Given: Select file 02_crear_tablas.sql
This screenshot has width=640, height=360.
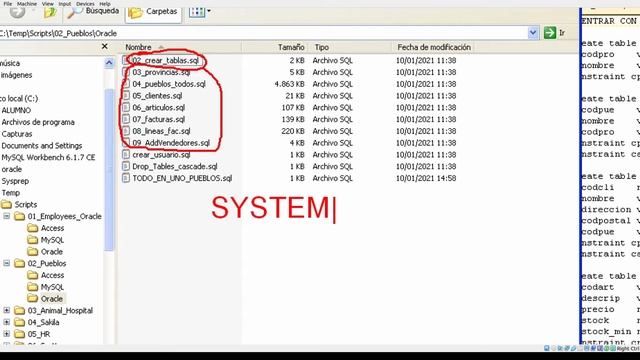Looking at the screenshot, I should click(166, 61).
